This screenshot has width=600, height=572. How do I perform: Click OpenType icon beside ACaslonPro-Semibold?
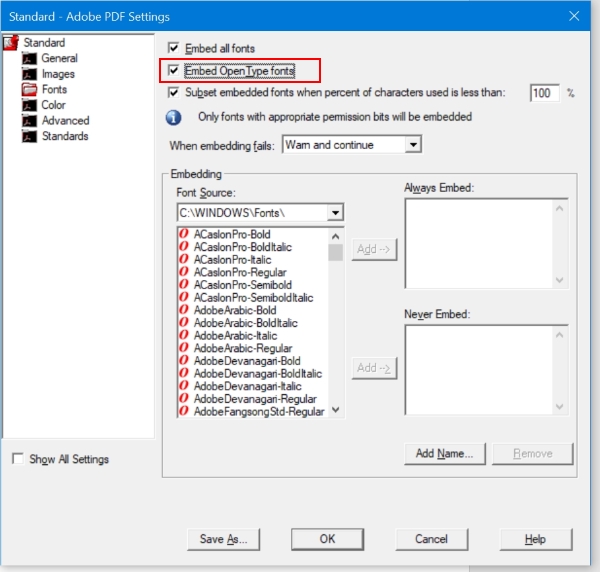coord(184,284)
